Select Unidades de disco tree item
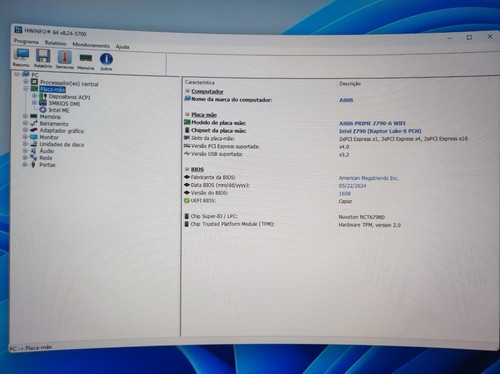500x374 pixels. [x=62, y=144]
